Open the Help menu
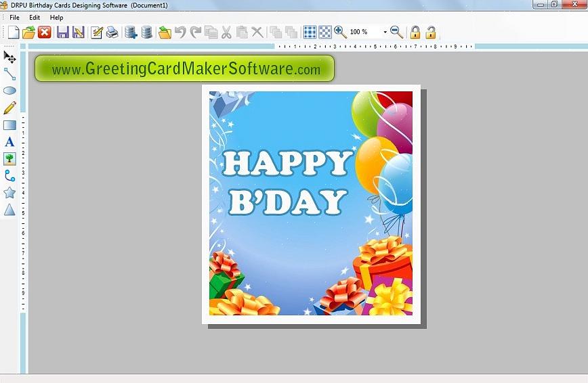Image resolution: width=588 pixels, height=383 pixels. [57, 18]
